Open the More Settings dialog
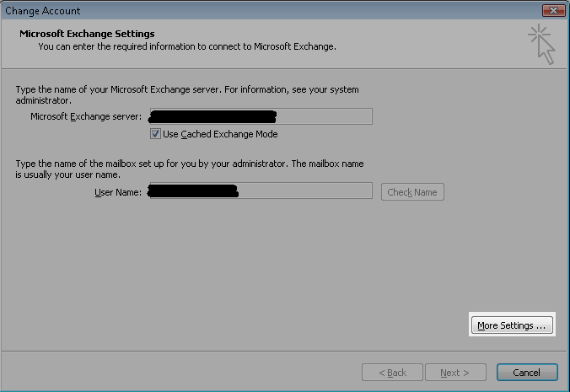Viewport: 570px width, 392px height. (512, 325)
